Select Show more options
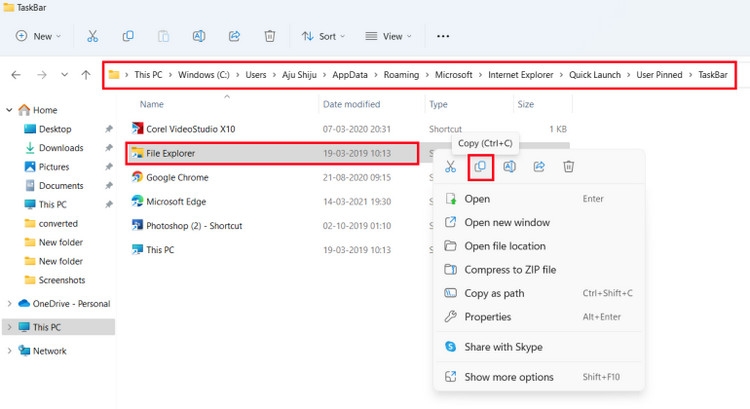750x409 pixels. point(539,377)
